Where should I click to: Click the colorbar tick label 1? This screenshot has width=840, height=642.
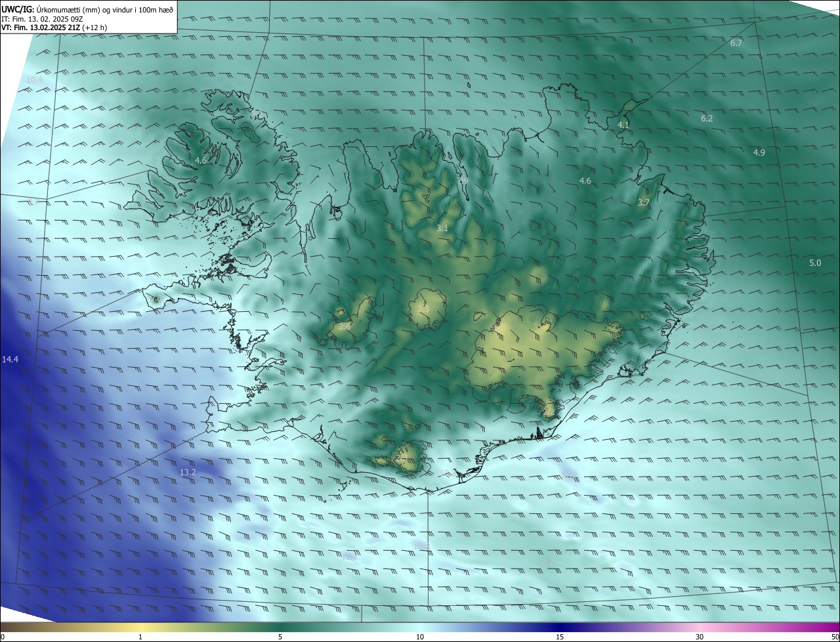coord(140,637)
